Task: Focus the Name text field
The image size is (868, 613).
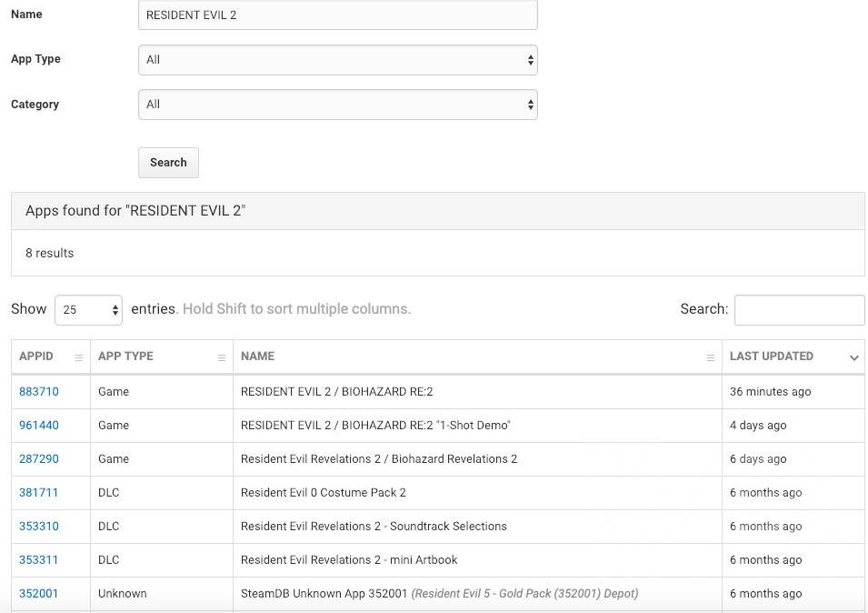Action: [x=337, y=15]
